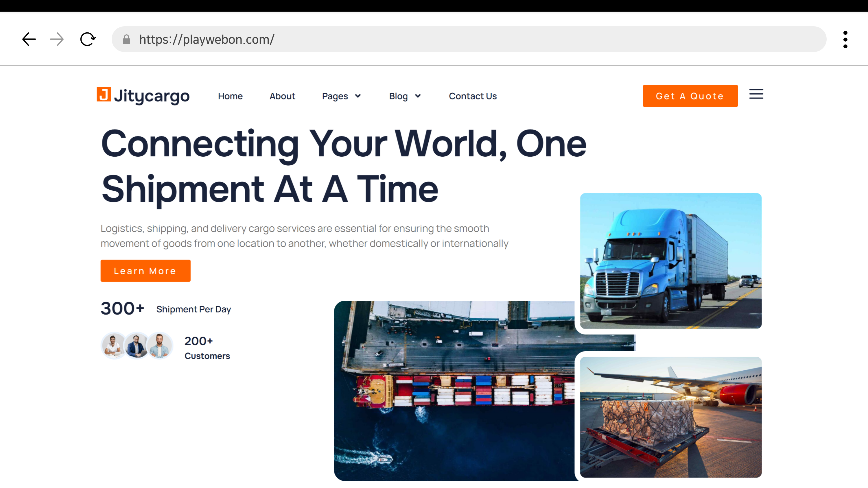The width and height of the screenshot is (868, 488).
Task: Click the cargo ship port image
Action: coord(453,391)
